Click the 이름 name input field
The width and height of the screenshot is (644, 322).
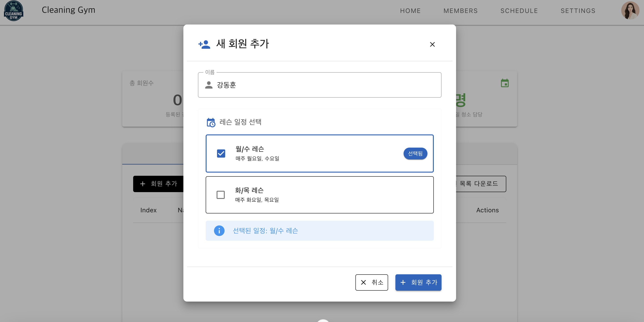pos(325,85)
